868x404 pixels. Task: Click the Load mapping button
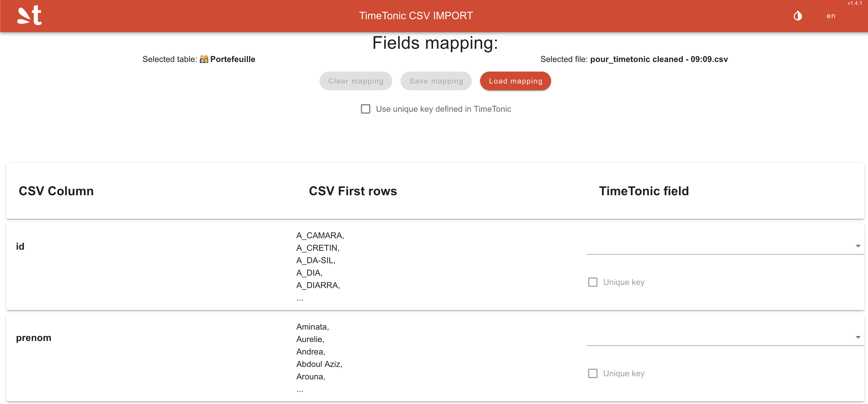coord(515,81)
